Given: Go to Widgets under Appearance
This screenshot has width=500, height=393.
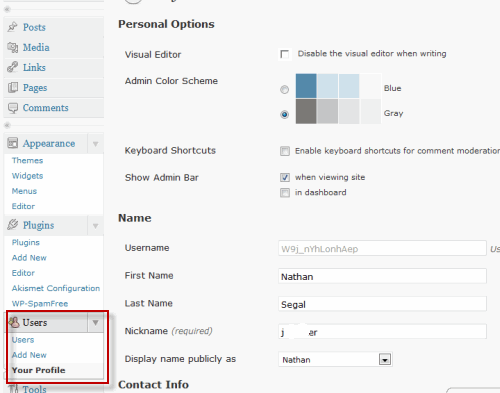Looking at the screenshot, I should pos(27,176).
